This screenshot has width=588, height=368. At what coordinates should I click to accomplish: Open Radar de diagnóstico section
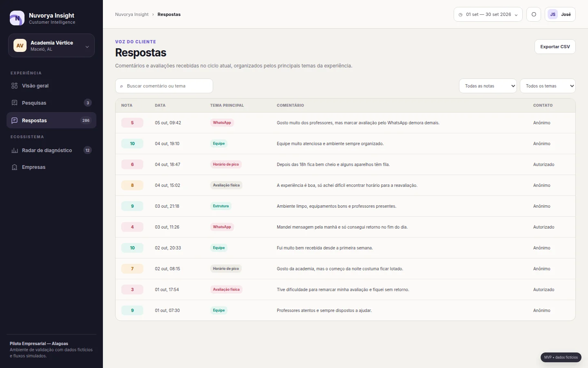tap(51, 150)
